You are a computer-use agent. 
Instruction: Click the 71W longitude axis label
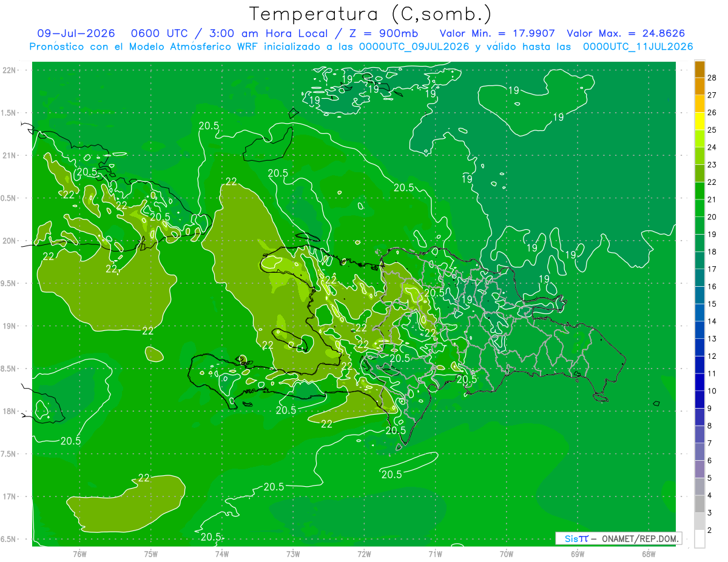tap(435, 554)
